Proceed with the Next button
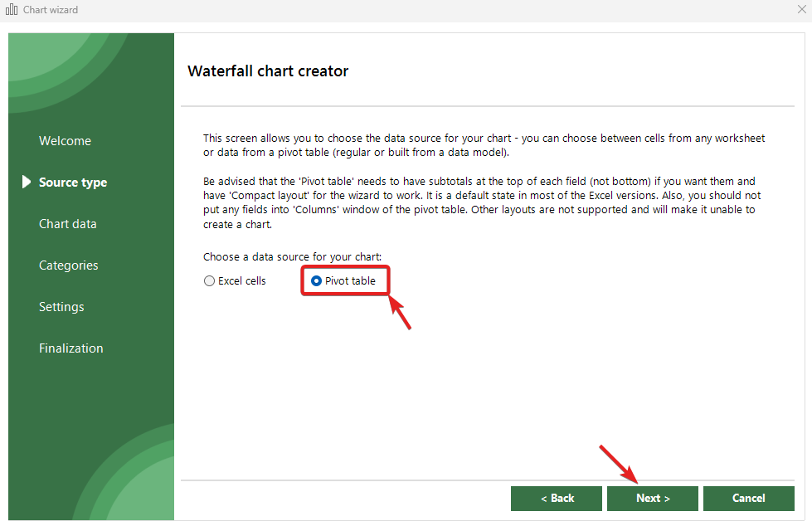The width and height of the screenshot is (812, 526). pos(653,498)
